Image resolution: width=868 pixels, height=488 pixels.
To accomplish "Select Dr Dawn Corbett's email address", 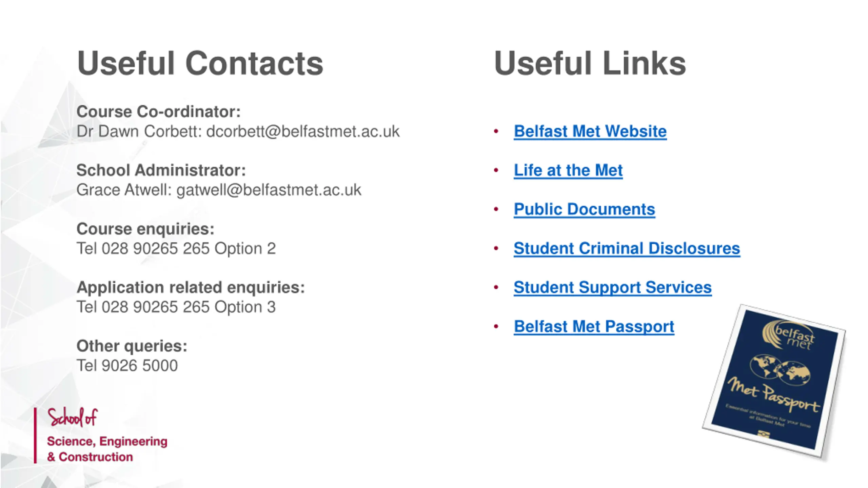I will coord(303,131).
